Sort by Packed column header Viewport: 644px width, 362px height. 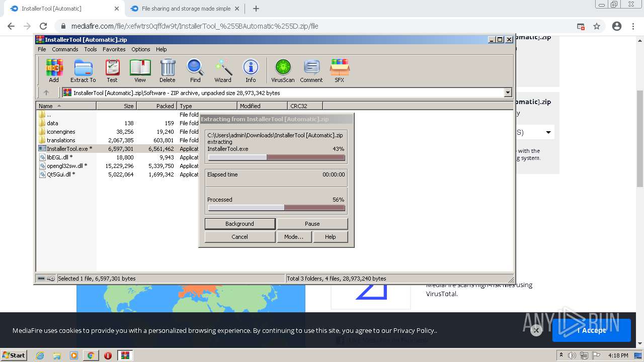tap(156, 106)
